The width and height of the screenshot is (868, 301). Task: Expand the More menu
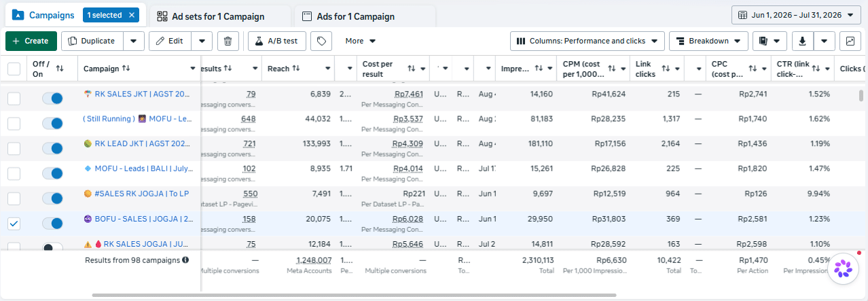pos(360,41)
